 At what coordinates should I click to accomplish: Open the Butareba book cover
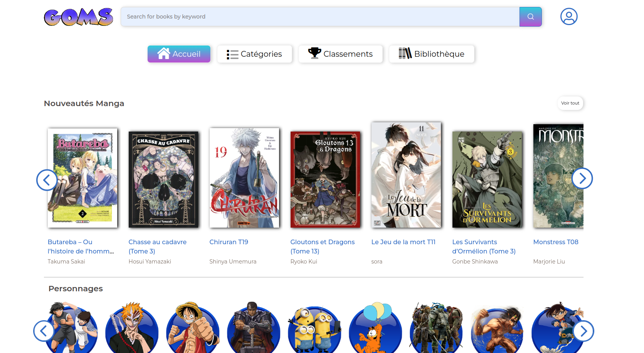82,178
